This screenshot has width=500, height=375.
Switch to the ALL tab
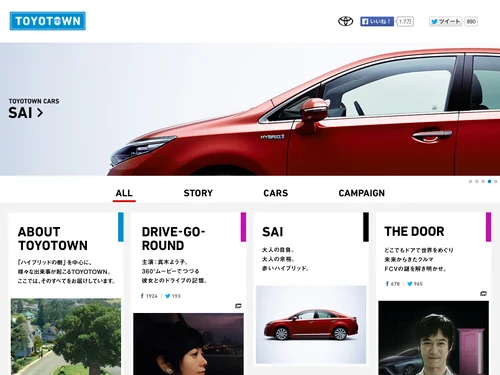click(124, 193)
